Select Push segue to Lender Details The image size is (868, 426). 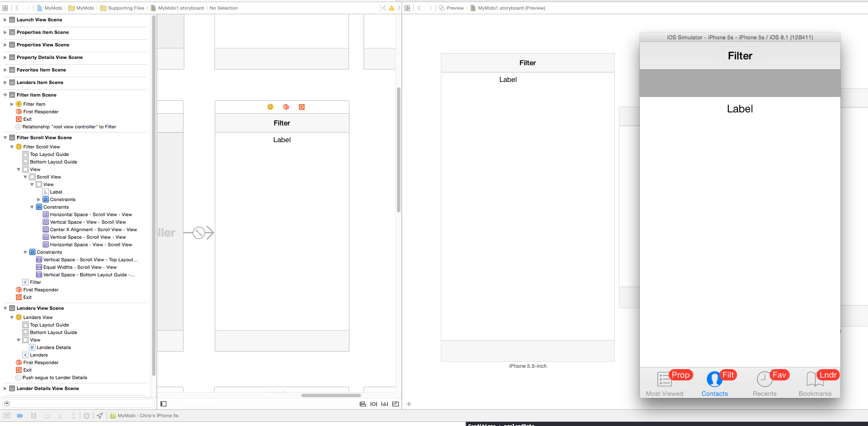pos(55,378)
